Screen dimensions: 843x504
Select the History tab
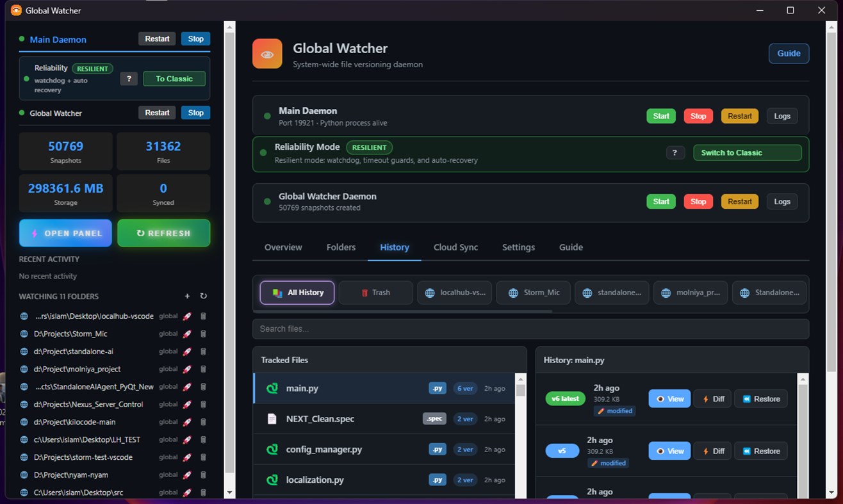(395, 247)
